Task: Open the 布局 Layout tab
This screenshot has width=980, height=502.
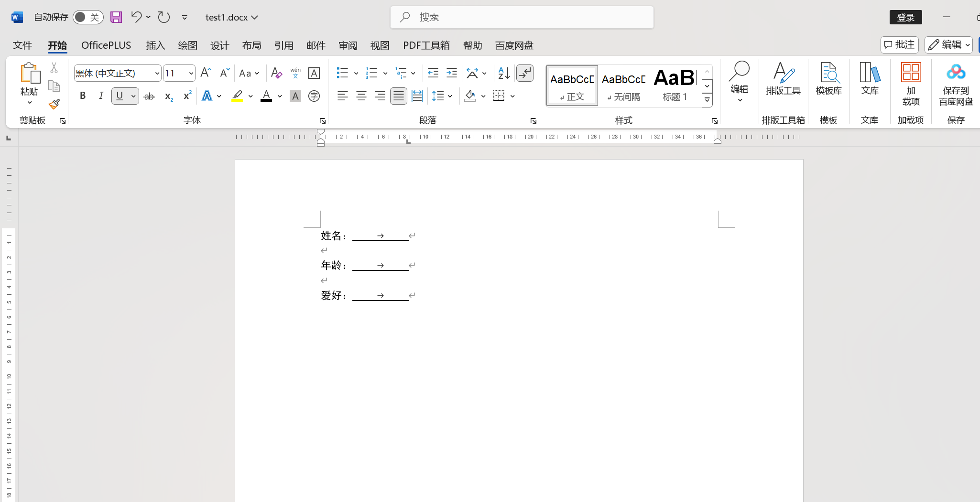Action: [251, 45]
